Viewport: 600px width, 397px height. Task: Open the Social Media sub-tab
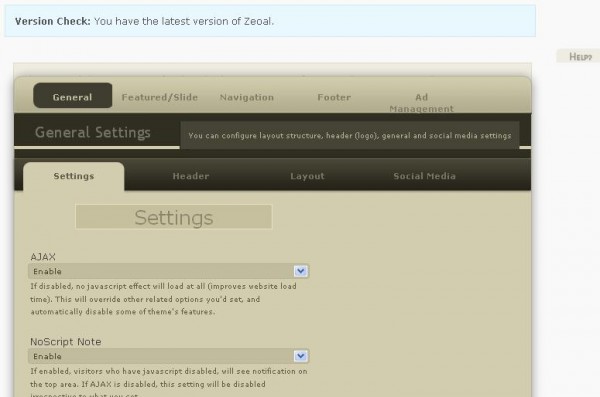pyautogui.click(x=424, y=176)
